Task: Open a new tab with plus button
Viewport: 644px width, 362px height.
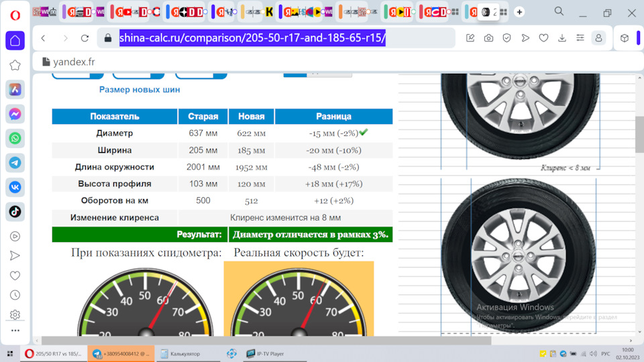Action: click(x=519, y=12)
